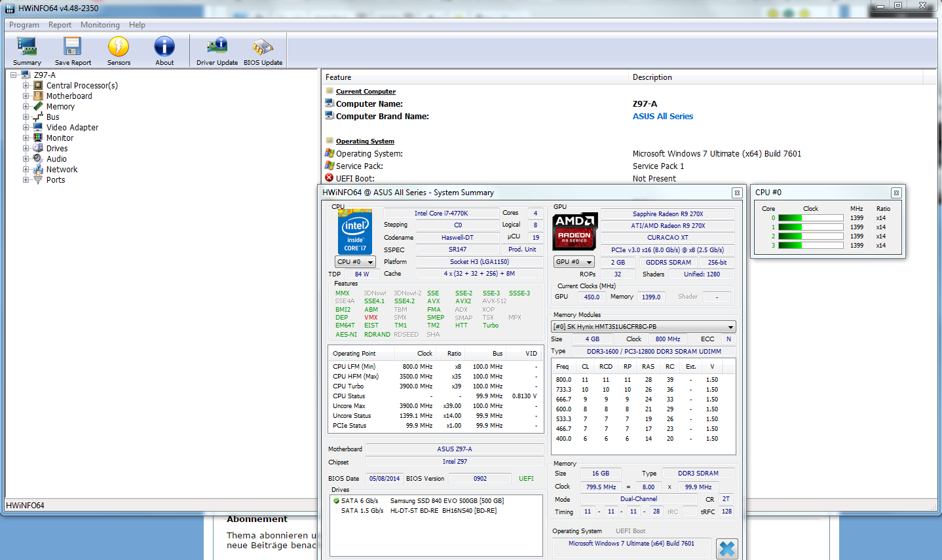Select HL-DT-ST BD-RE drive entry
Viewport: 942px width, 560px height.
(x=437, y=510)
